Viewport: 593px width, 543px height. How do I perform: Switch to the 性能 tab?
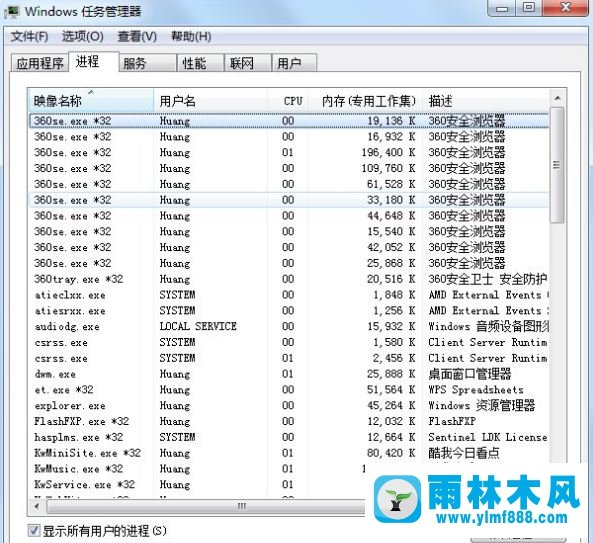(x=200, y=63)
